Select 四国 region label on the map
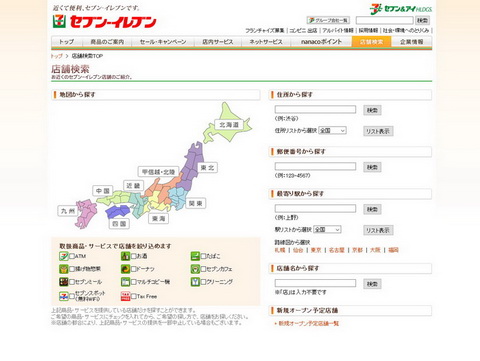Screen dimensions: 480x361 click(119, 224)
